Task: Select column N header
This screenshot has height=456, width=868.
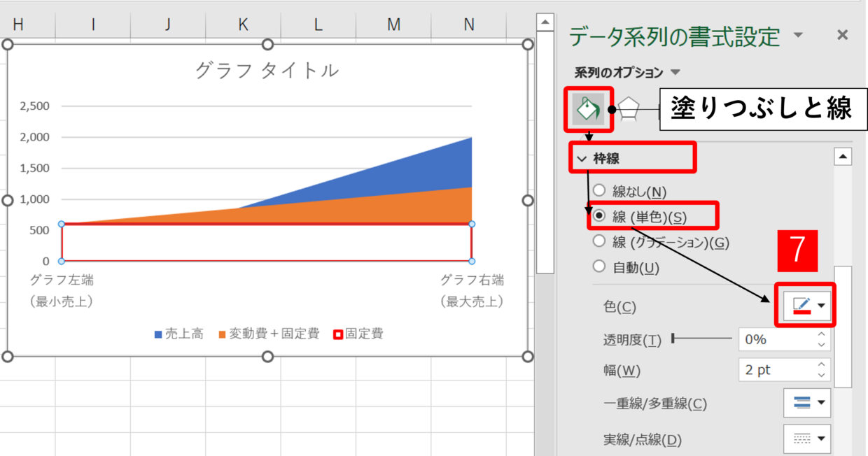Action: coord(468,24)
